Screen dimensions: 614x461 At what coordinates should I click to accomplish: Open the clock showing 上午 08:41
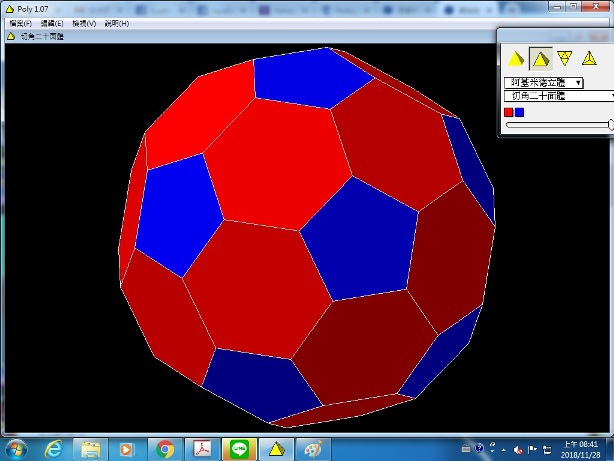point(581,449)
